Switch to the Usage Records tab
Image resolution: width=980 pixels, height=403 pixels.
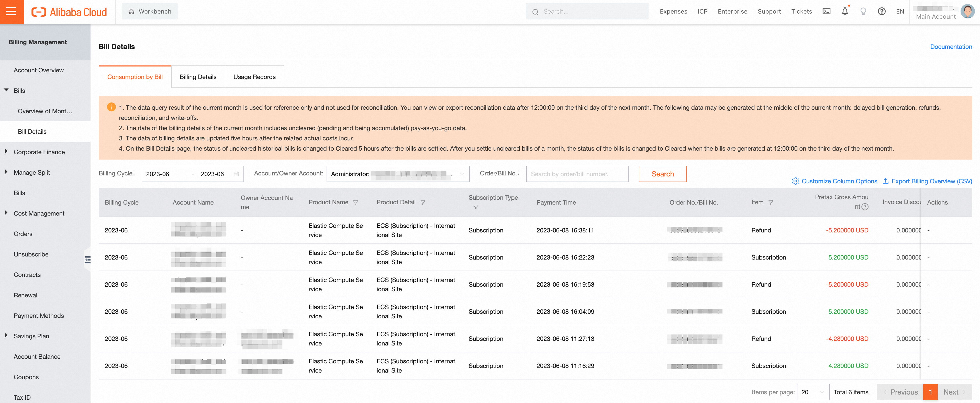(254, 77)
